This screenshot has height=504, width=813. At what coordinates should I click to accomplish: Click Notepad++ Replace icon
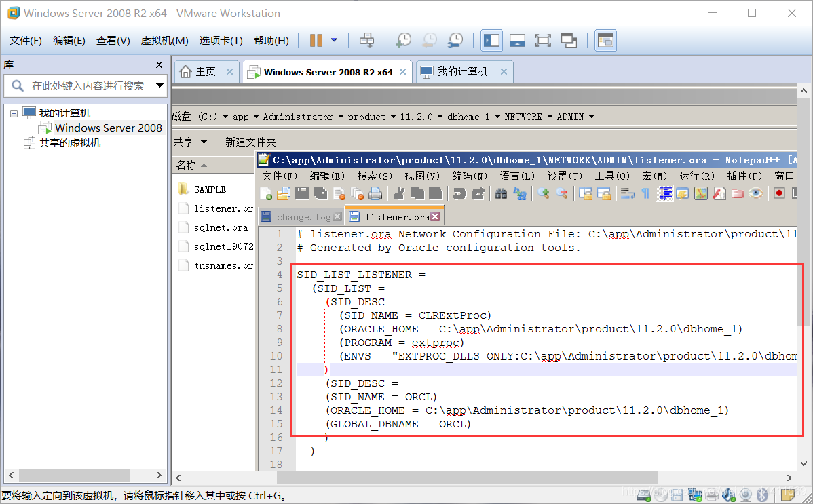coord(520,193)
